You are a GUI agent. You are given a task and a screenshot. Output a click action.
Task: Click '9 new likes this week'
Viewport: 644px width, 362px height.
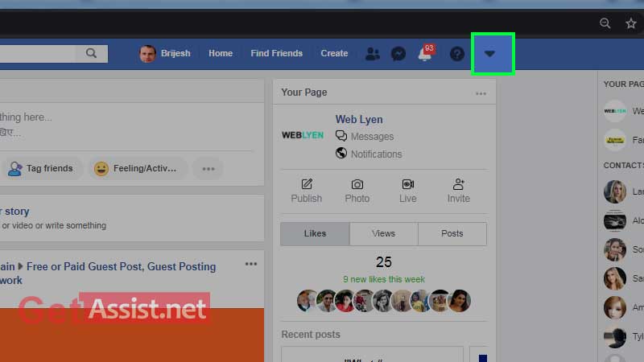384,279
